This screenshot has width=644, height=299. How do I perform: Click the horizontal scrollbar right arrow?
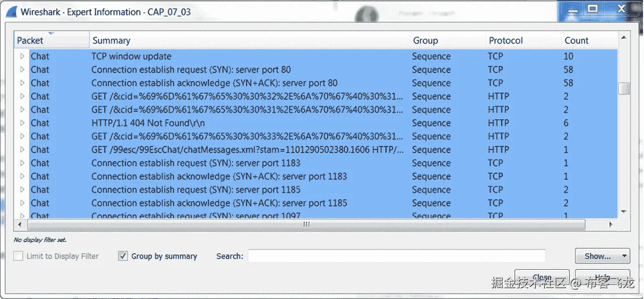pyautogui.click(x=611, y=225)
